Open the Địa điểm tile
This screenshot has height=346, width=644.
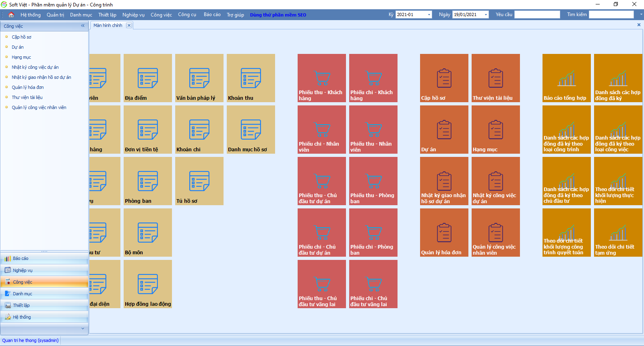coord(148,78)
